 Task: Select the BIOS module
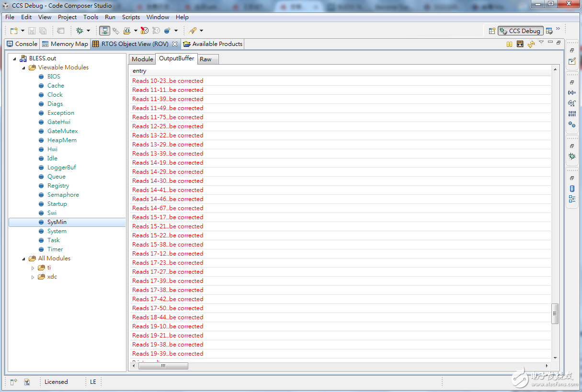pyautogui.click(x=54, y=77)
